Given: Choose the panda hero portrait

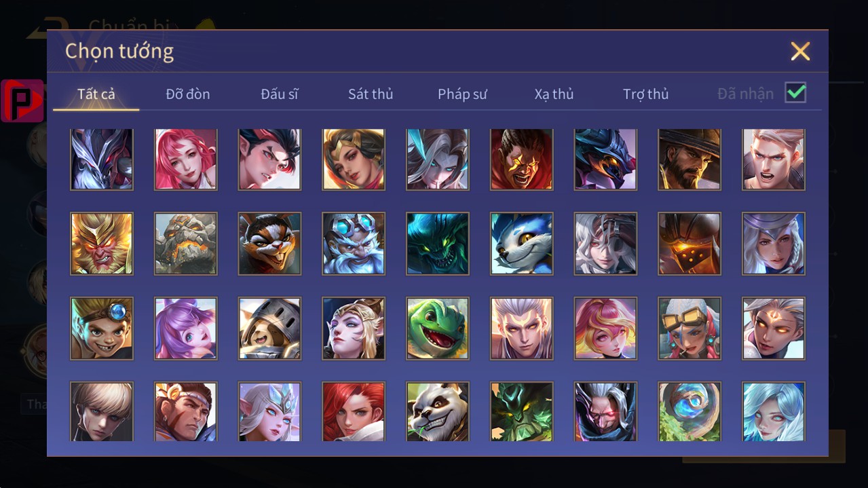Looking at the screenshot, I should click(x=438, y=411).
